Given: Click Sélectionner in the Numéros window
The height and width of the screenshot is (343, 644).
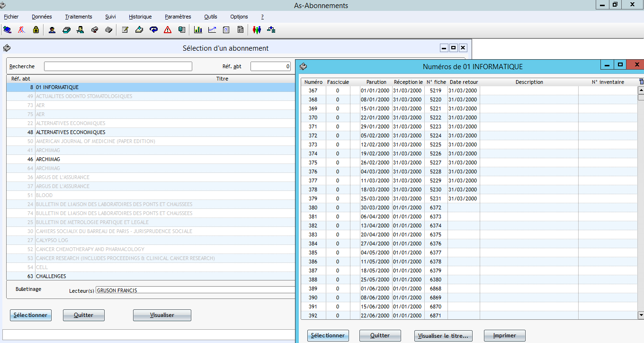Looking at the screenshot, I should [x=328, y=335].
